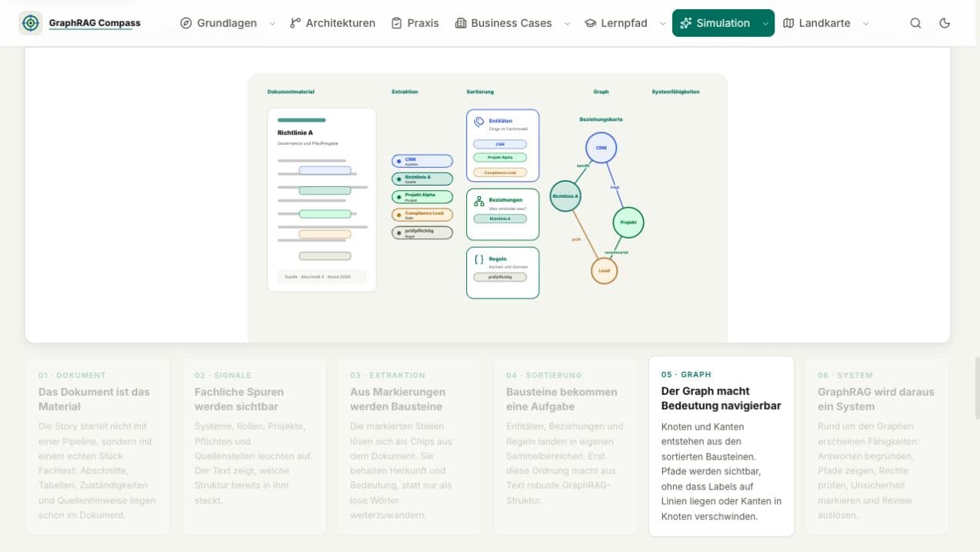Viewport: 980px width, 552px height.
Task: Click the clipboard icon beside Praxis
Action: point(397,23)
